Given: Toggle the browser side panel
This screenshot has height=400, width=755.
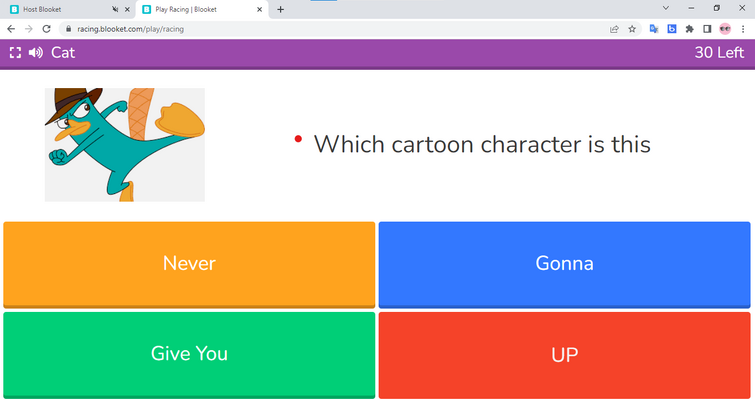Looking at the screenshot, I should [707, 29].
